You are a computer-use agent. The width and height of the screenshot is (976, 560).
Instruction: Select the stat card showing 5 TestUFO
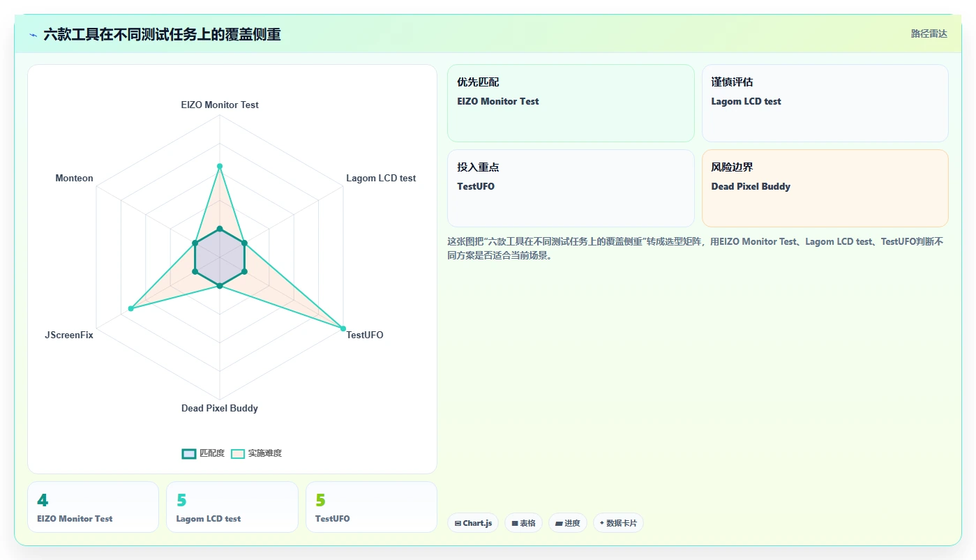(x=371, y=507)
